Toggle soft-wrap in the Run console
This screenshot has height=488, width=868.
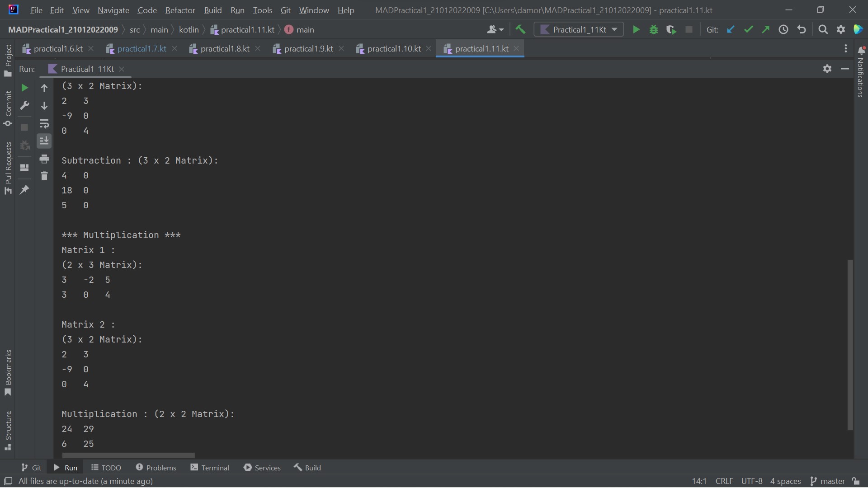tap(44, 124)
